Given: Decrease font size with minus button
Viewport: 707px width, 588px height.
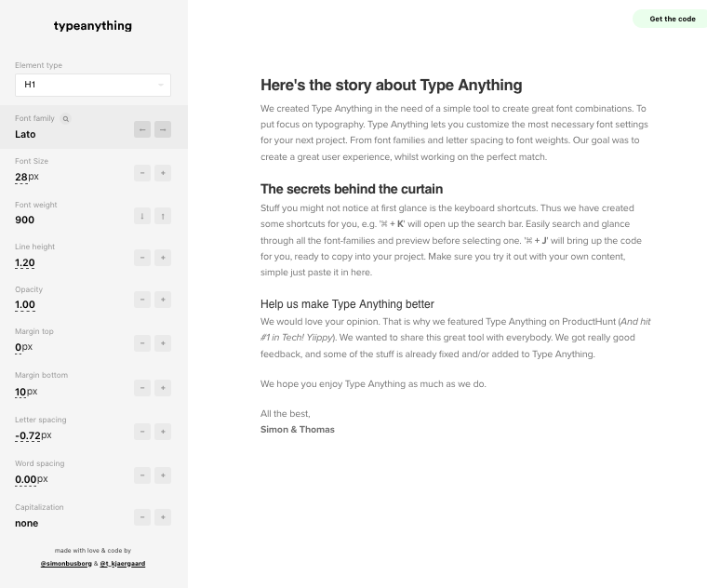Looking at the screenshot, I should 142,173.
